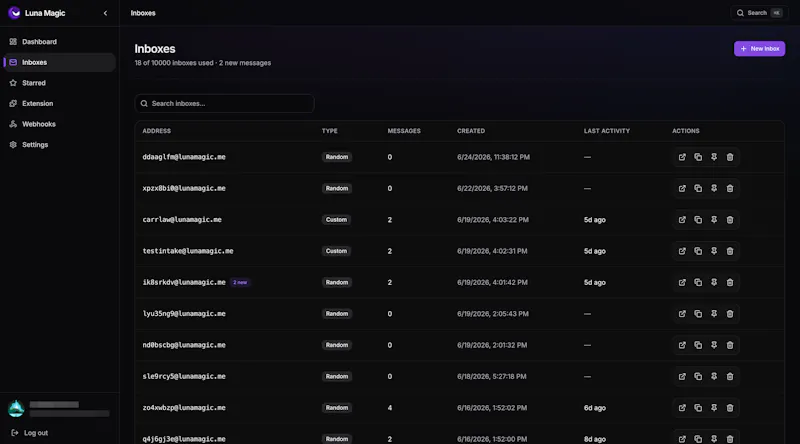
Task: Copy the zo4xwbzp@lunamagic.me address
Action: [698, 408]
